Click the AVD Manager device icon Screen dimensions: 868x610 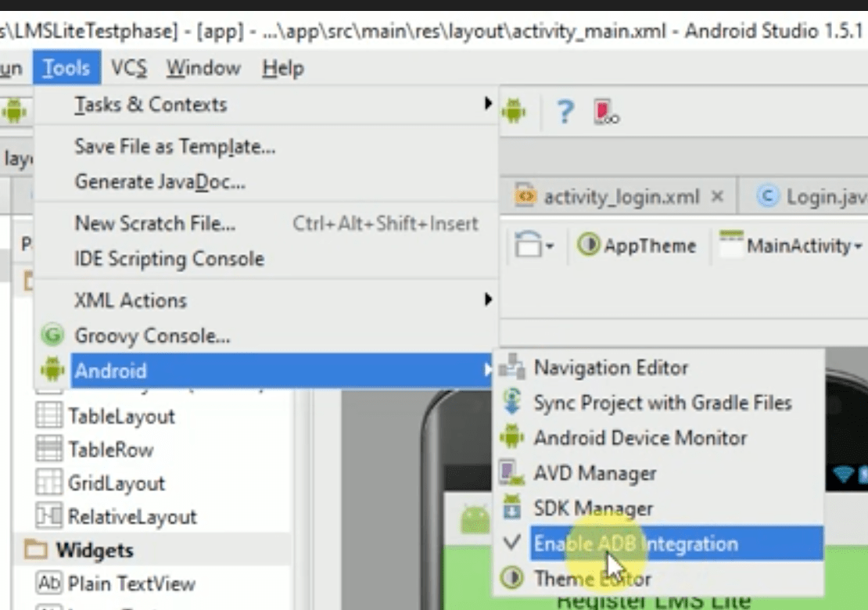click(511, 472)
